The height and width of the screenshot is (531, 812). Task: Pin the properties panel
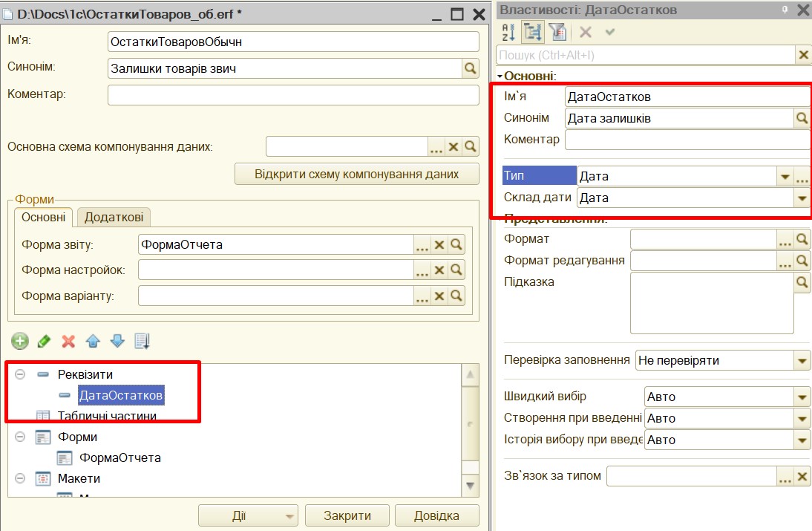tap(785, 10)
